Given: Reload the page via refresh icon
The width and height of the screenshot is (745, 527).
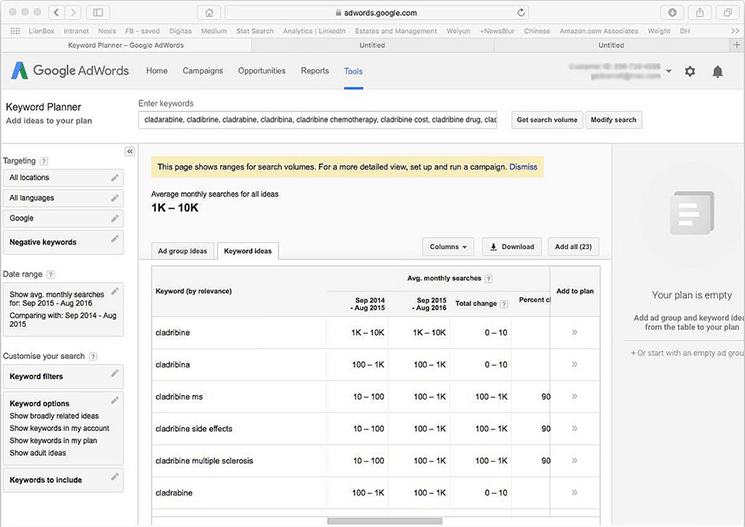Looking at the screenshot, I should pos(521,13).
